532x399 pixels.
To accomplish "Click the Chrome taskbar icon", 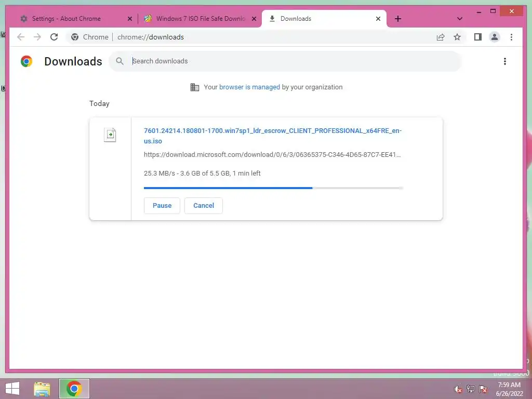I will click(x=74, y=389).
